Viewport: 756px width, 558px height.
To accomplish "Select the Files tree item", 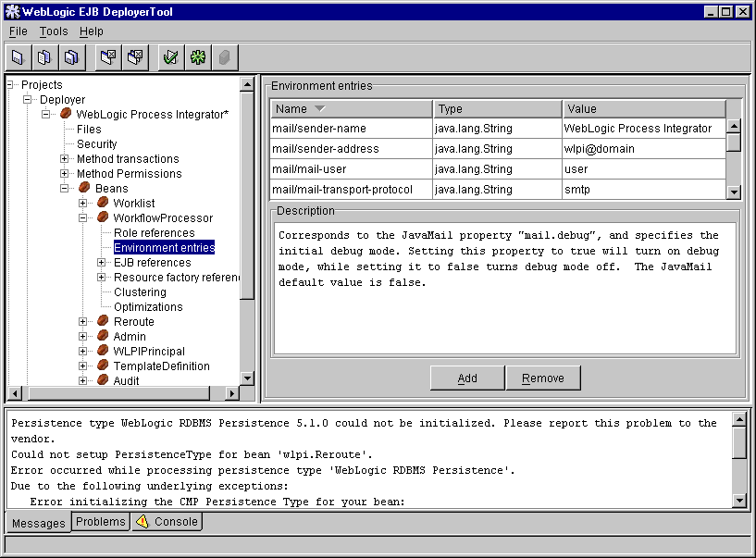I will tap(89, 130).
